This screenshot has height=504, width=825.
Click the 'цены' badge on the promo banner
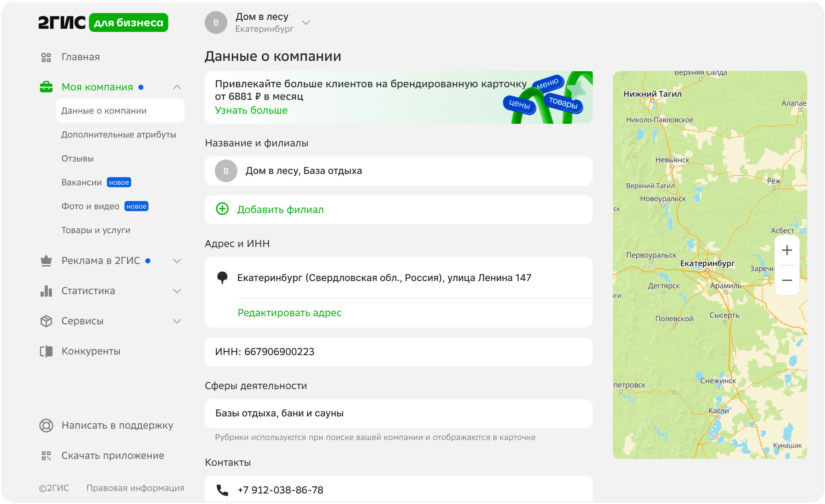(x=519, y=104)
